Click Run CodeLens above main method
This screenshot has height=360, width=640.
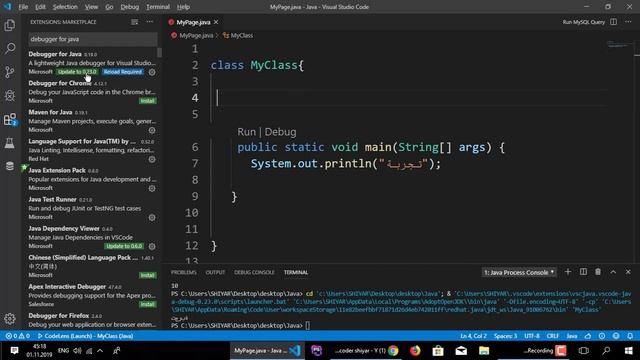pos(246,132)
